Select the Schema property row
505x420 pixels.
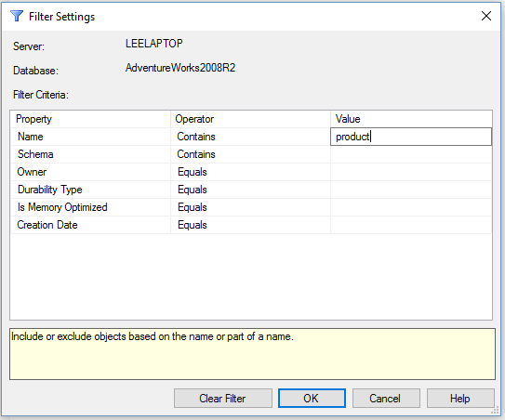click(90, 154)
